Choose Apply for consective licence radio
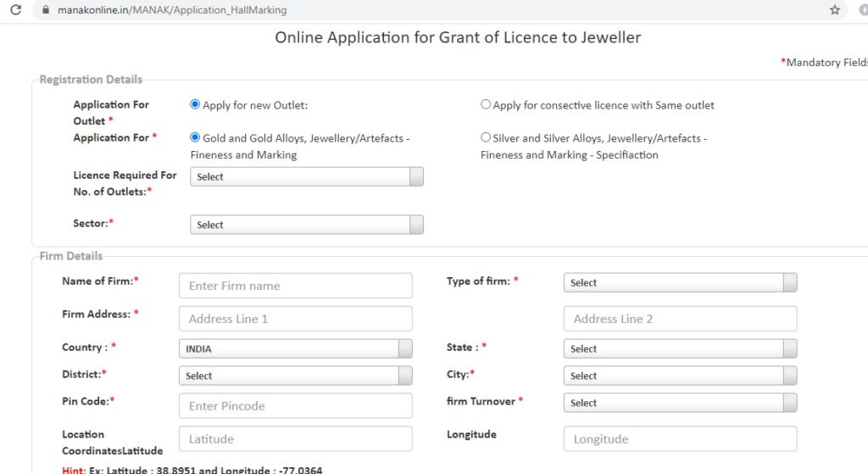 tap(486, 104)
